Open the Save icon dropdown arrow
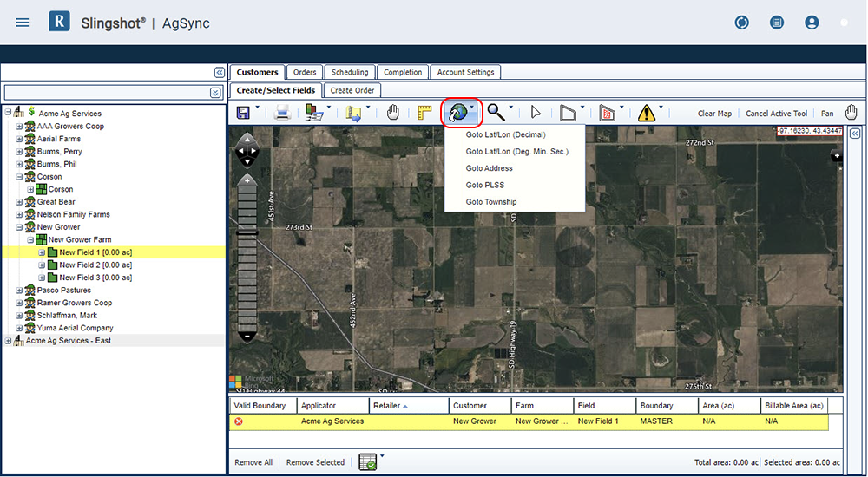 click(x=258, y=108)
